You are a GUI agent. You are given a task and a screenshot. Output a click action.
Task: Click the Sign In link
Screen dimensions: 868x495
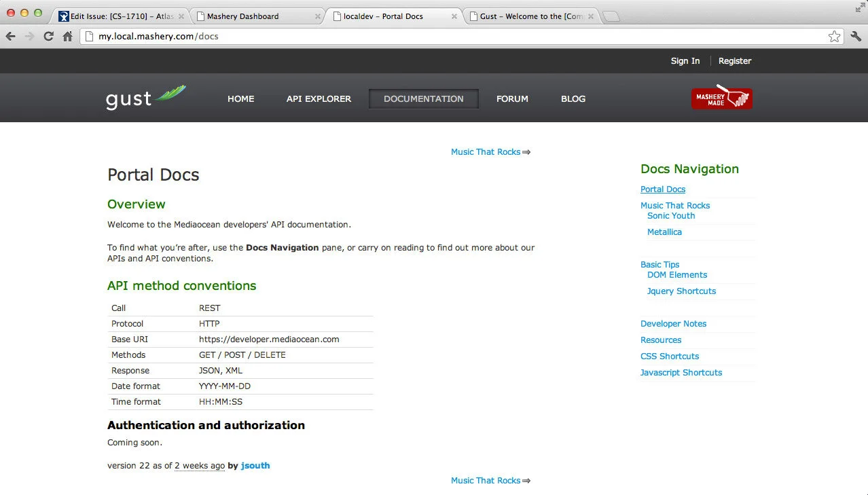tap(685, 61)
